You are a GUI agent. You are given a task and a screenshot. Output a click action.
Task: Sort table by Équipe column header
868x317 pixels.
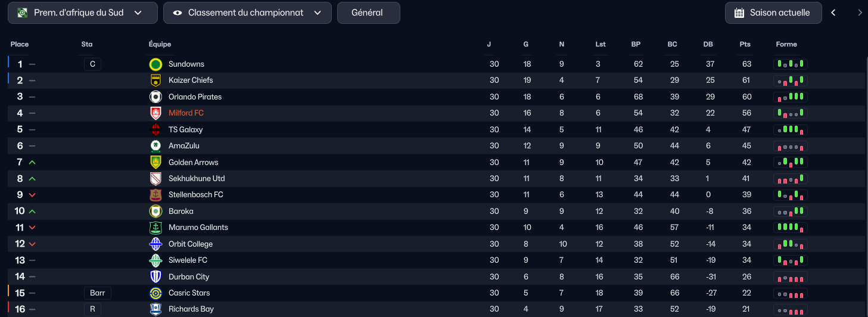[x=160, y=45]
